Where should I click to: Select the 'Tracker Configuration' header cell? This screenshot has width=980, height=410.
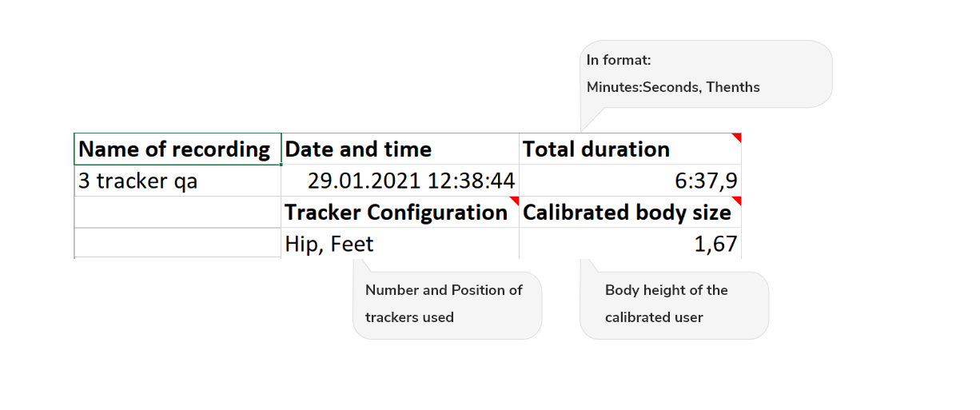tap(397, 213)
